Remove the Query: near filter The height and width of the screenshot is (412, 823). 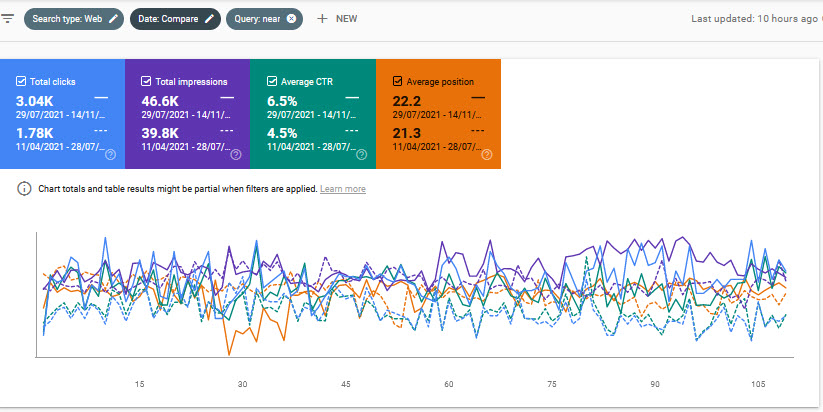click(291, 18)
